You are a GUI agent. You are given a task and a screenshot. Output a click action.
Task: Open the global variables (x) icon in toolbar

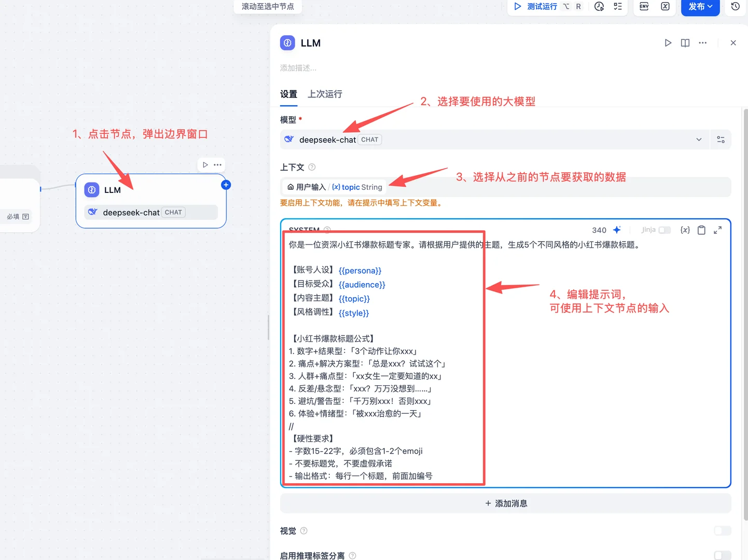click(x=665, y=6)
